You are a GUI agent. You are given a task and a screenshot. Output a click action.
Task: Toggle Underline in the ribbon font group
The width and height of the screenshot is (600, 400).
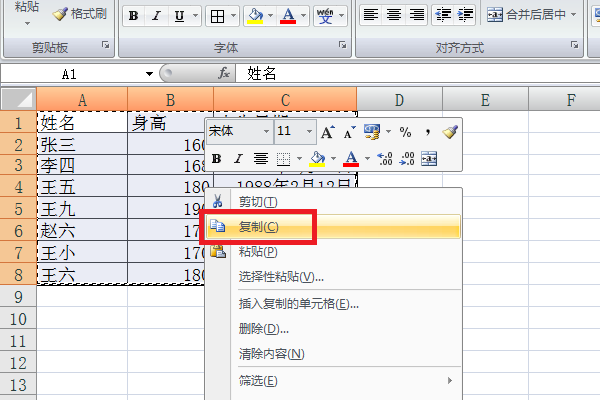[179, 16]
